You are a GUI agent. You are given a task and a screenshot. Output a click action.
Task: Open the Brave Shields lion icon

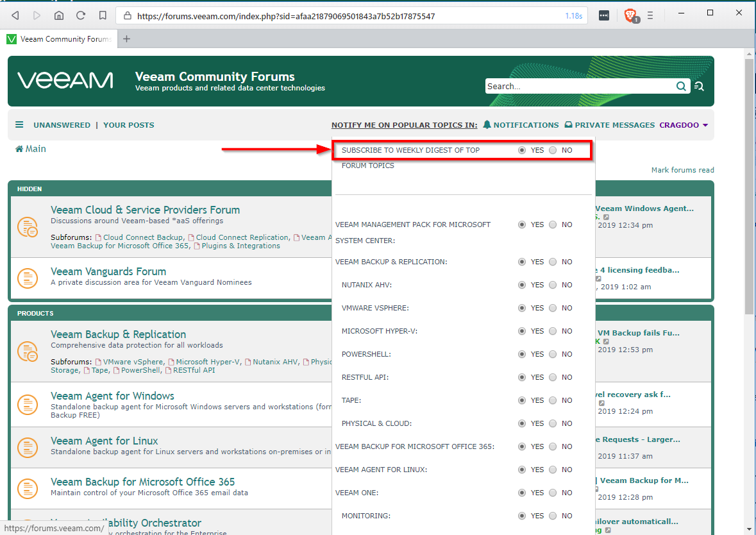tap(631, 16)
